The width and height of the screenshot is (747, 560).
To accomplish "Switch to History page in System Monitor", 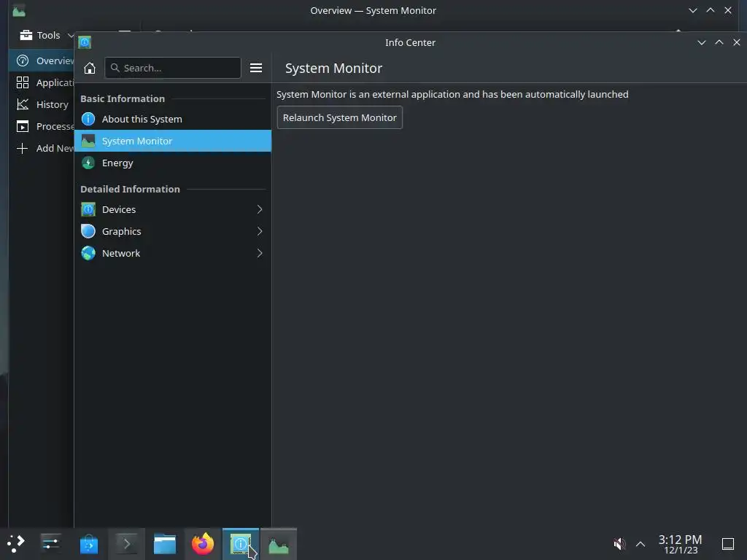I will pyautogui.click(x=42, y=105).
